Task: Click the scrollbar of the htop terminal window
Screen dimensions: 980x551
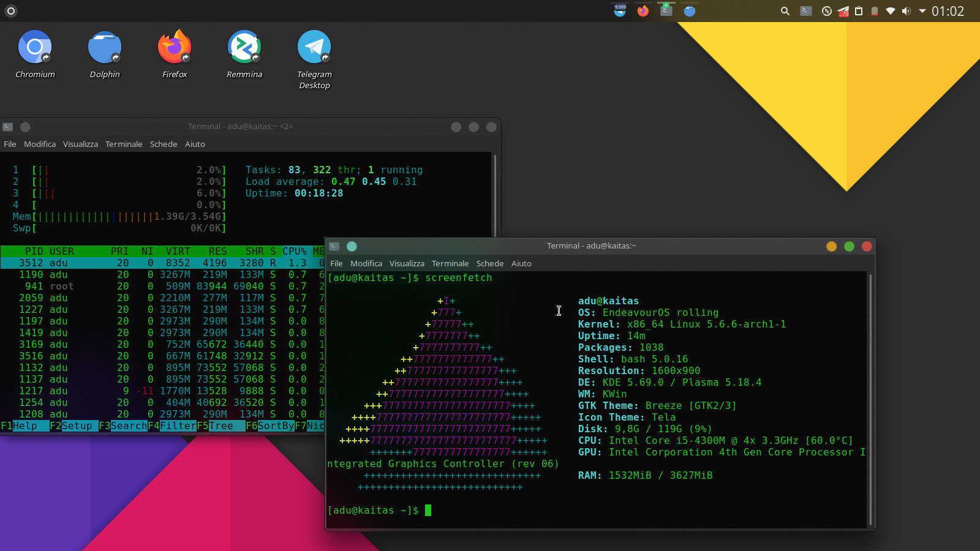Action: [x=495, y=196]
